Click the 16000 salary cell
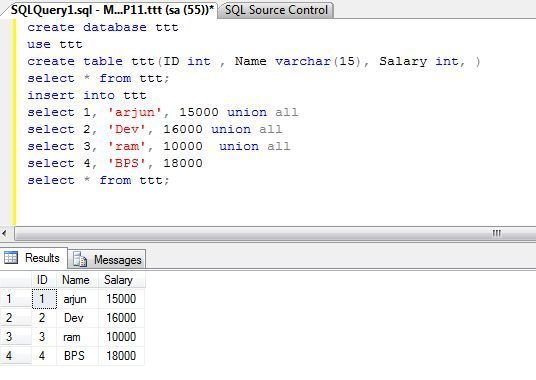This screenshot has height=380, width=536. (121, 318)
